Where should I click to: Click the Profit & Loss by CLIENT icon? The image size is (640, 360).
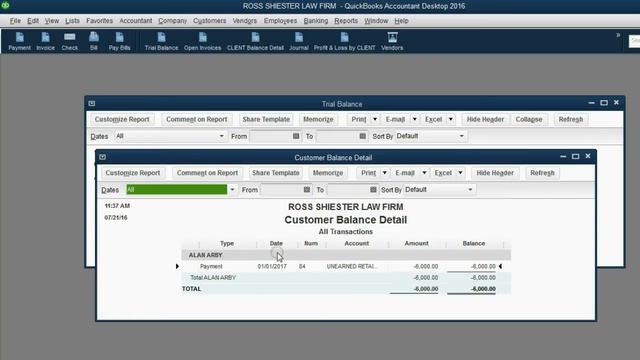[344, 41]
